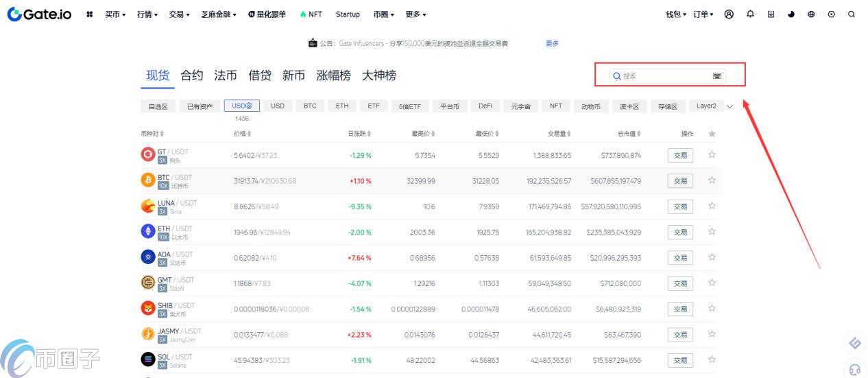Image resolution: width=868 pixels, height=378 pixels.
Task: Click the 搜索 search input field
Action: [x=668, y=75]
